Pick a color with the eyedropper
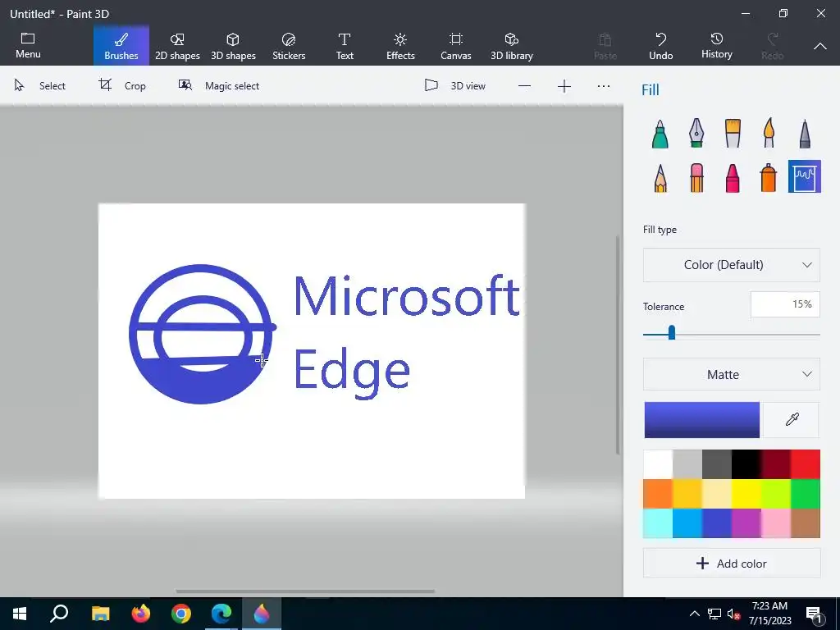Image resolution: width=840 pixels, height=630 pixels. [x=792, y=419]
